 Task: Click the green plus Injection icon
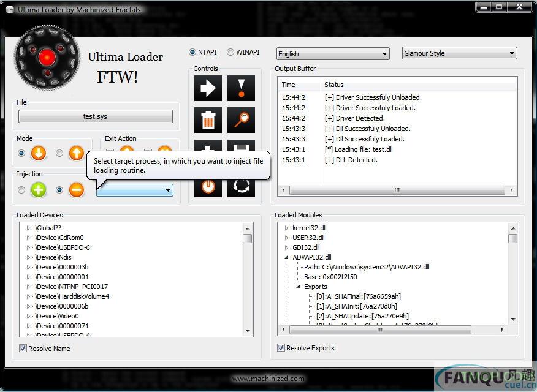coord(39,190)
